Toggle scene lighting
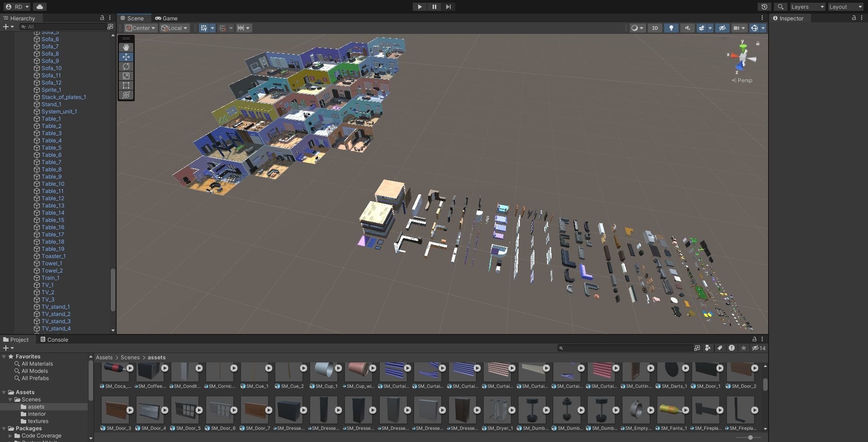Viewport: 868px width, 442px height. (671, 28)
